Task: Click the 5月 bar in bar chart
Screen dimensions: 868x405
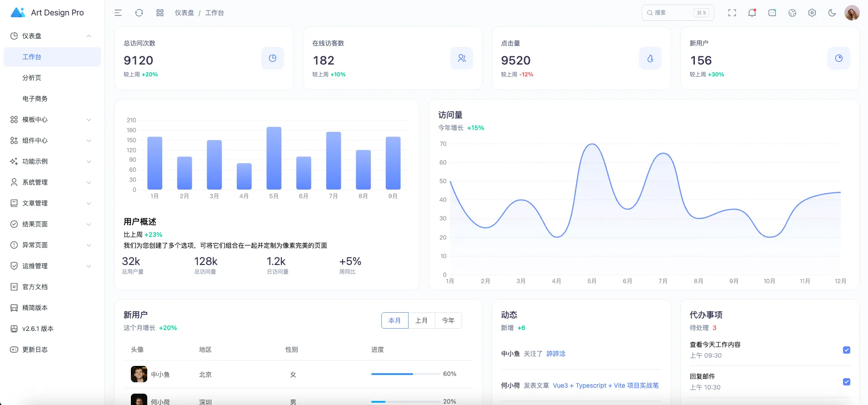Action: tap(274, 158)
